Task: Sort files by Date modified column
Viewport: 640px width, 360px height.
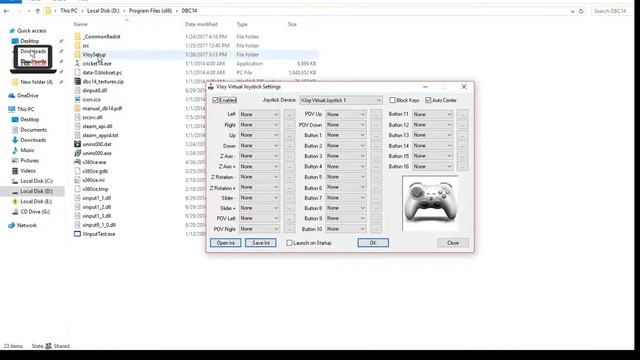Action: (201, 24)
